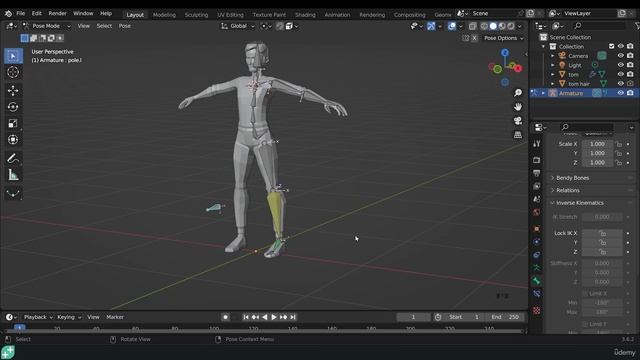Viewport: 640px width, 360px height.
Task: Select the Cursor tool
Action: pyautogui.click(x=13, y=72)
